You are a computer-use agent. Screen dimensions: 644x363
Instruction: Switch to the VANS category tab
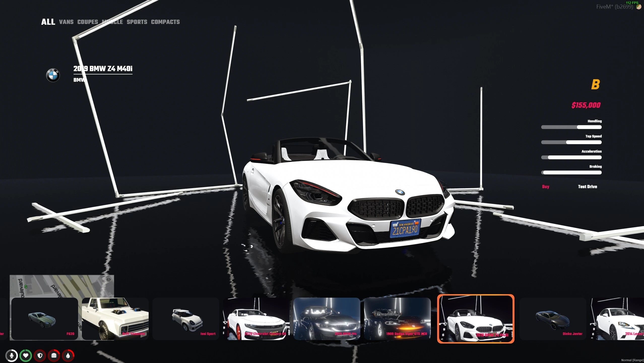(x=66, y=22)
